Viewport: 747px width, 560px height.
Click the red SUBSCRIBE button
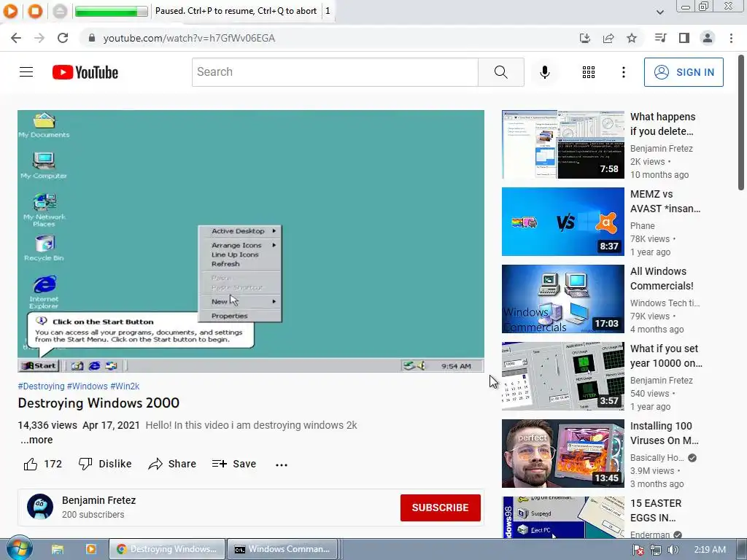(440, 507)
